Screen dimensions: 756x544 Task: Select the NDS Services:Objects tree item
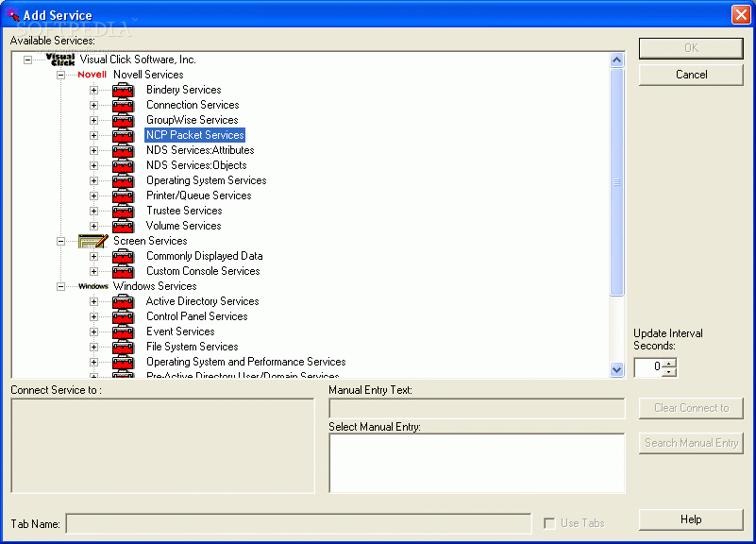coord(196,165)
